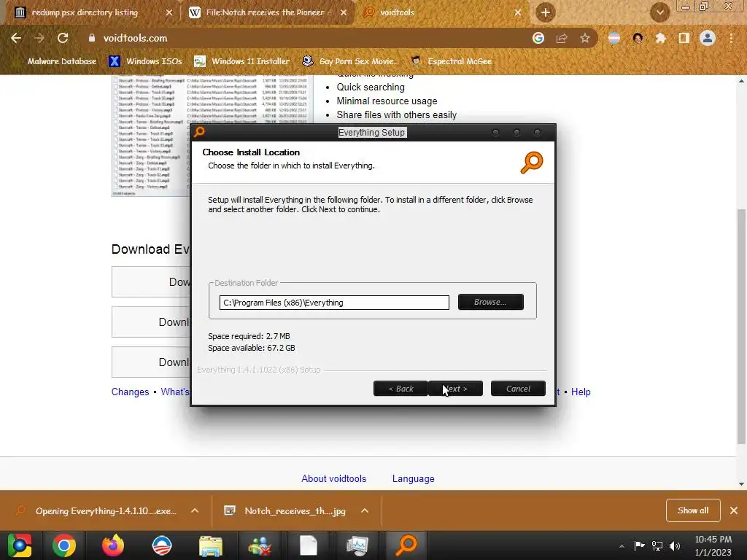Click the text 'Space required: 2.7 MB'

[249, 336]
